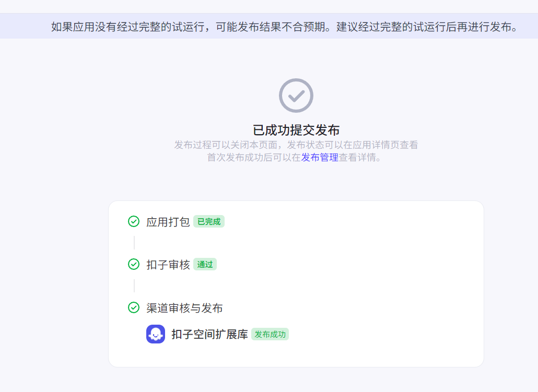Click the green check beside 扣子审核

click(x=134, y=264)
